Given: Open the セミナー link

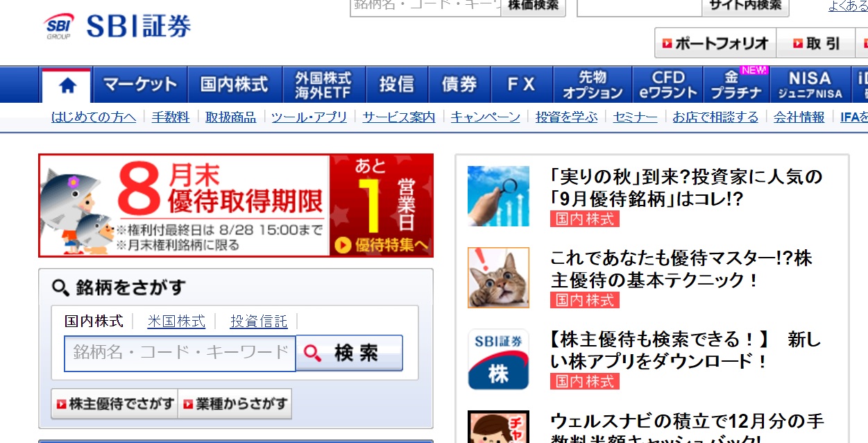Looking at the screenshot, I should tap(635, 117).
